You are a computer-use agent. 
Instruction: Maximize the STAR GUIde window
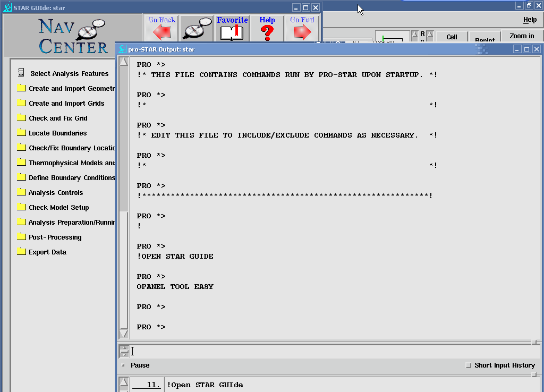point(305,7)
